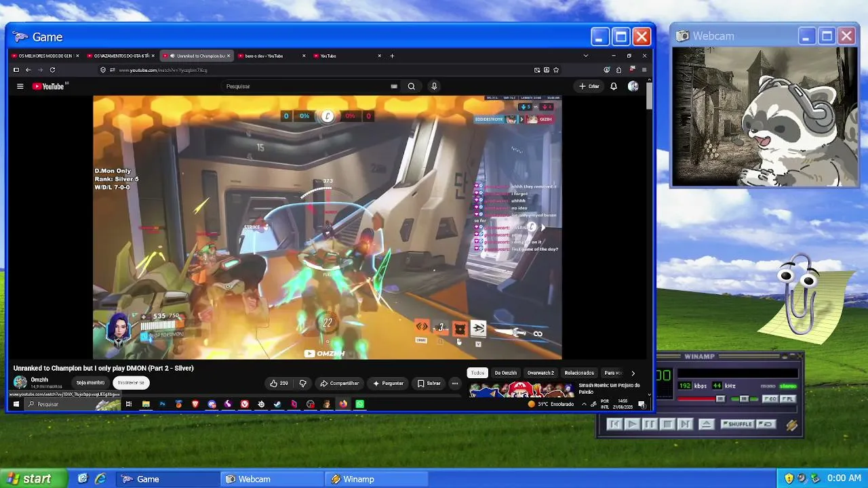Open the on-screen keyboard icon in search box
The width and height of the screenshot is (868, 488).
pyautogui.click(x=394, y=86)
